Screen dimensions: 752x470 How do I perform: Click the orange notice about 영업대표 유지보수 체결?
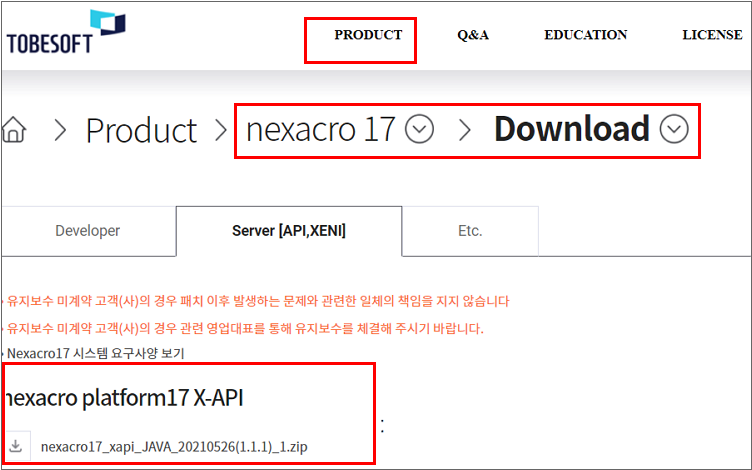(245, 328)
